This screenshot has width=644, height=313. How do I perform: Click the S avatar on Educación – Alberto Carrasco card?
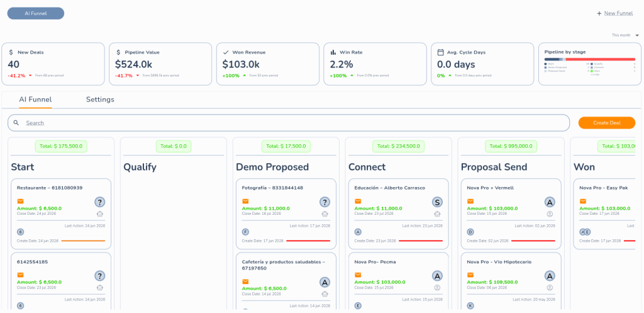[438, 202]
